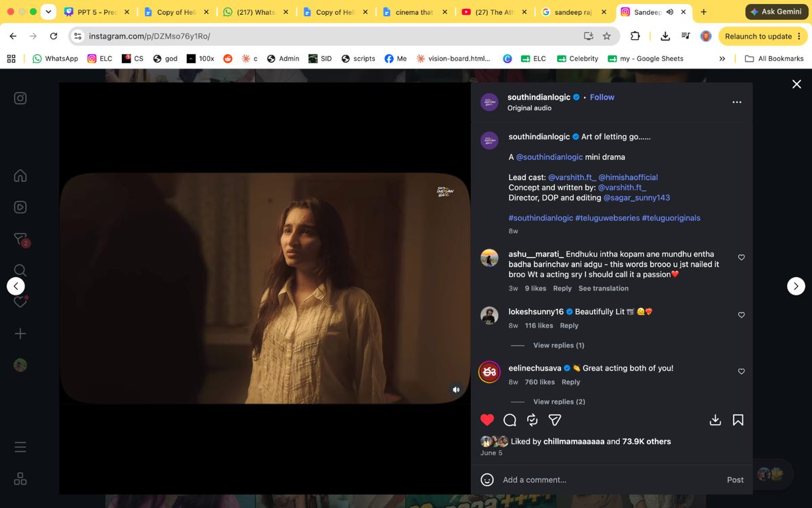Play or pause the video
This screenshot has width=812, height=508.
265,289
